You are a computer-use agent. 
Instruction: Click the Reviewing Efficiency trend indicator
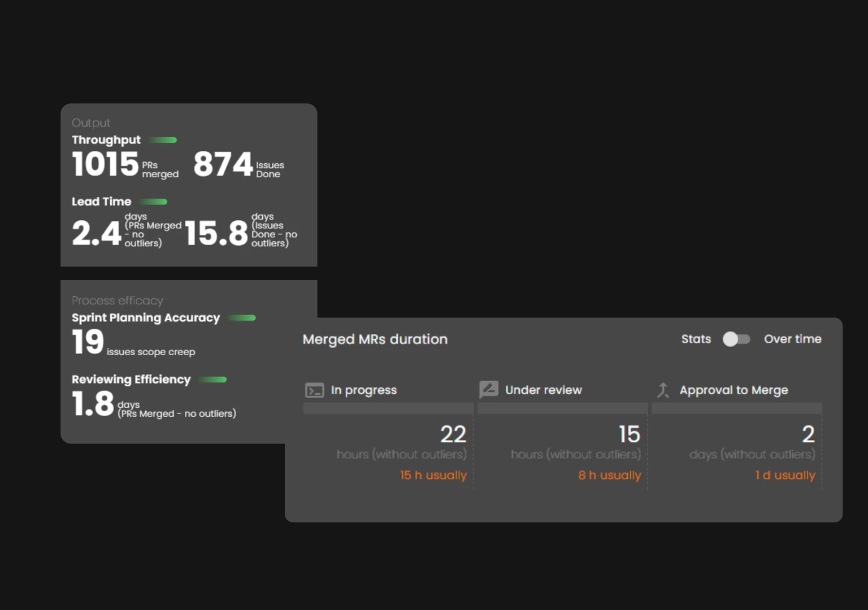pyautogui.click(x=213, y=380)
